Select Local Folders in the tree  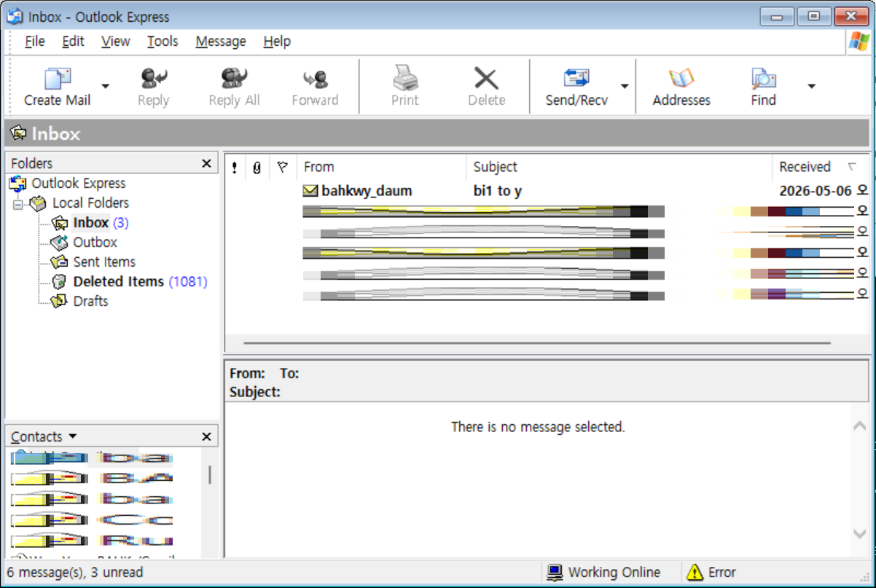[90, 203]
